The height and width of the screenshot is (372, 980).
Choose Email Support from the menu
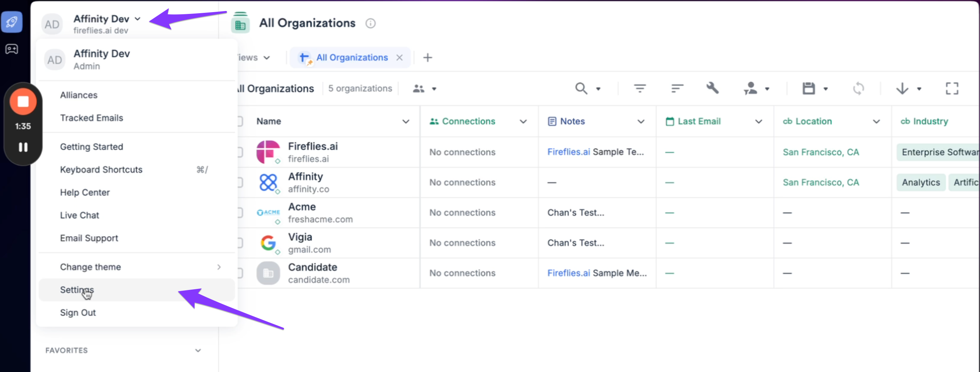click(x=89, y=238)
